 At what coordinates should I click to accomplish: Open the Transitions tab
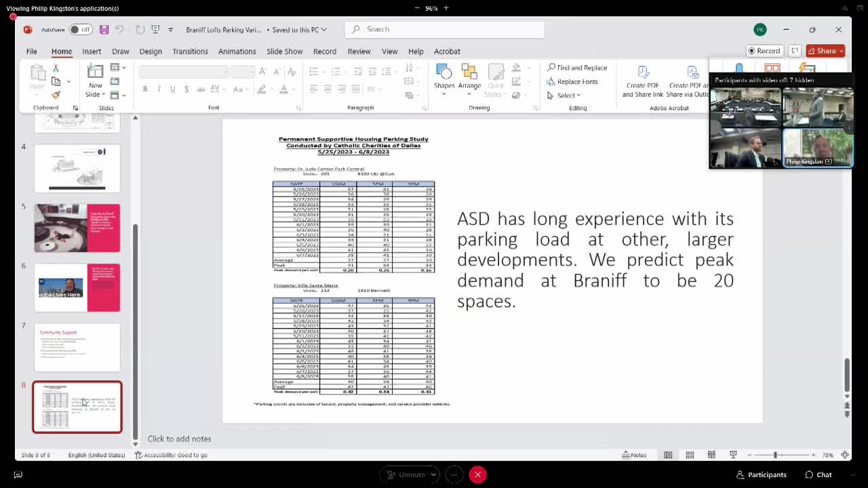pos(190,51)
